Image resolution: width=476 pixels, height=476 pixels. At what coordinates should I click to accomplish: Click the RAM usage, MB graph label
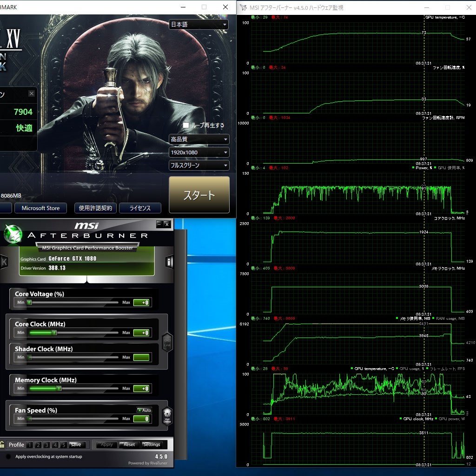click(x=450, y=318)
